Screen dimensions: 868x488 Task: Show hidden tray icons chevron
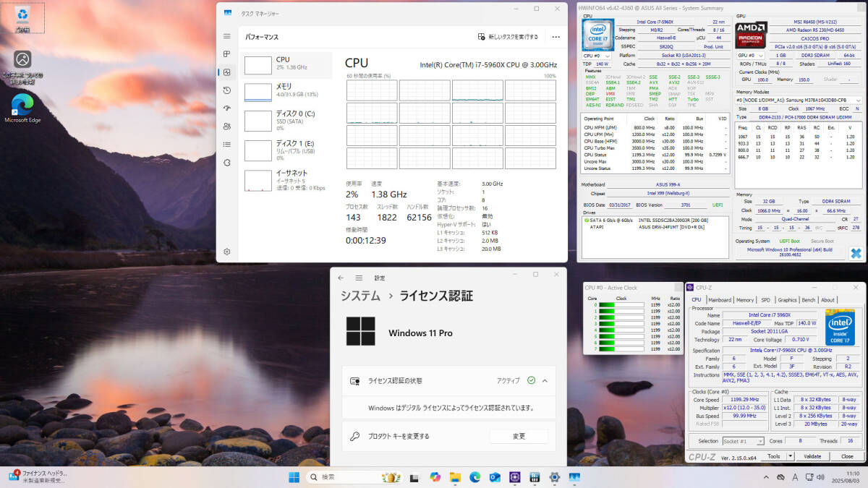pos(767,477)
